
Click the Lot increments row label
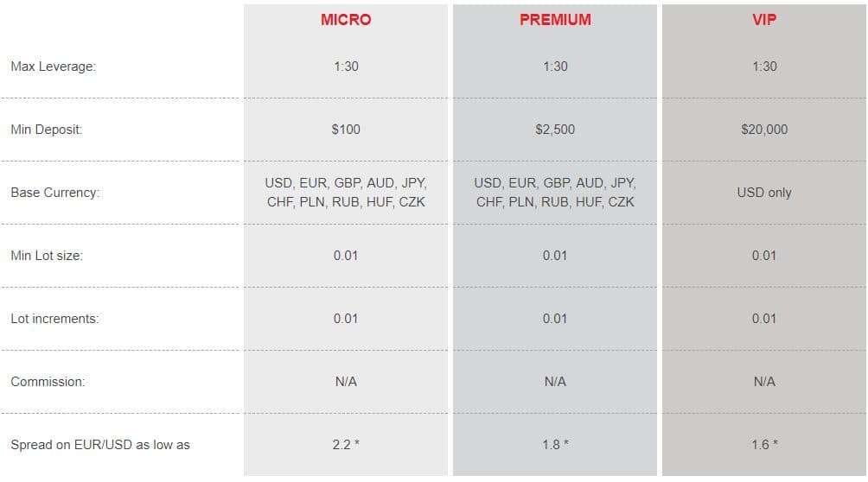pos(54,319)
